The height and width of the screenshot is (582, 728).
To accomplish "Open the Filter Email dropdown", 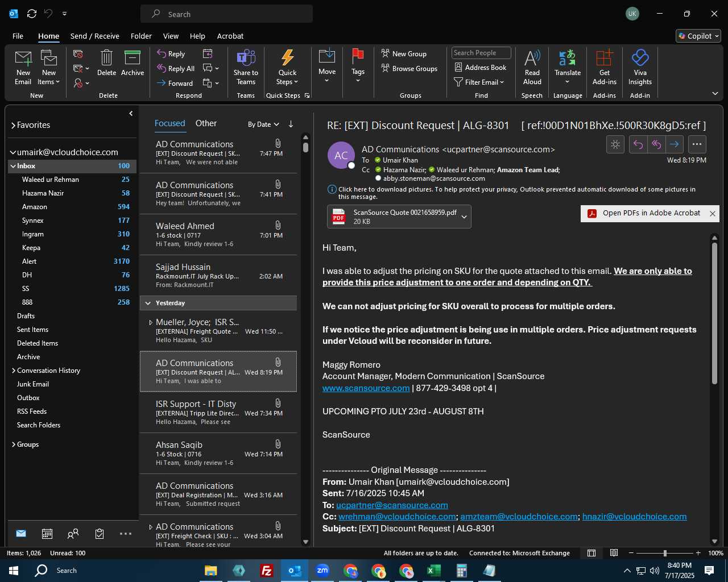I will pyautogui.click(x=479, y=82).
